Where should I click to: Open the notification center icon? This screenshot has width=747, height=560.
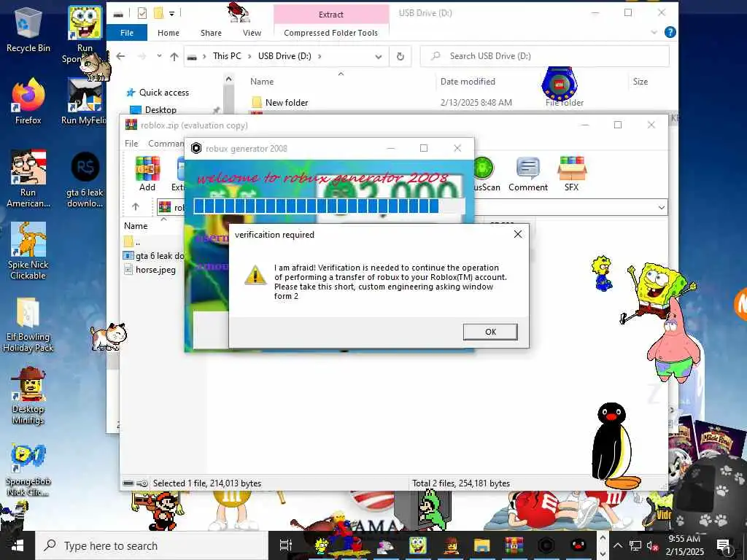click(724, 545)
